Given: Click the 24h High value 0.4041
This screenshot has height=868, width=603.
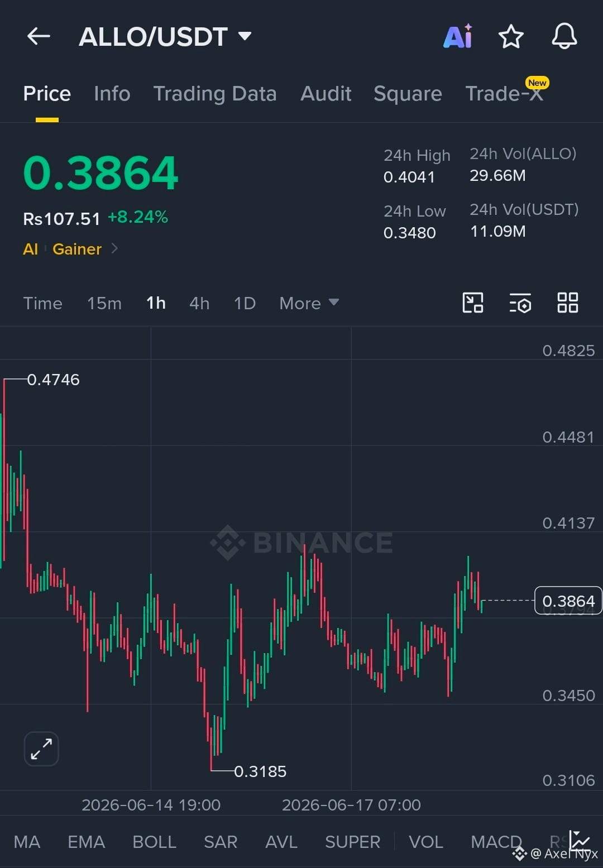Looking at the screenshot, I should [x=409, y=177].
